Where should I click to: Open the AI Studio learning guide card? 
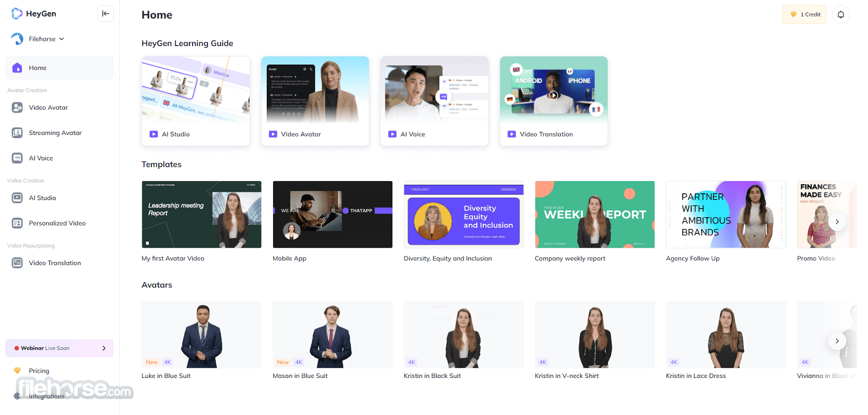[196, 101]
